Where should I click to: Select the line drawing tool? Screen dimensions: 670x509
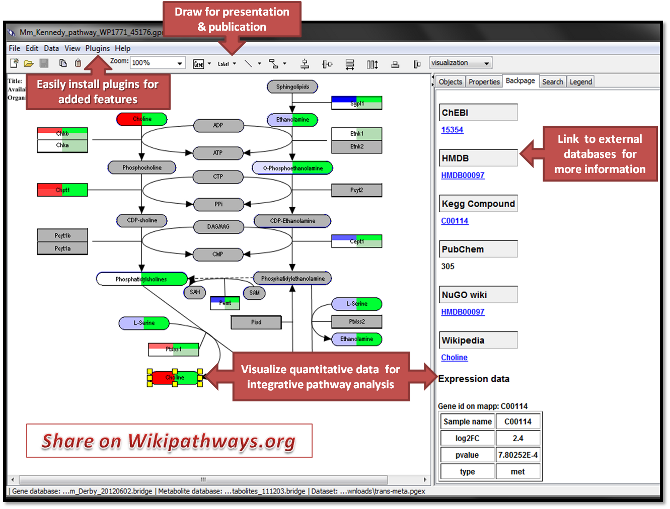click(248, 63)
